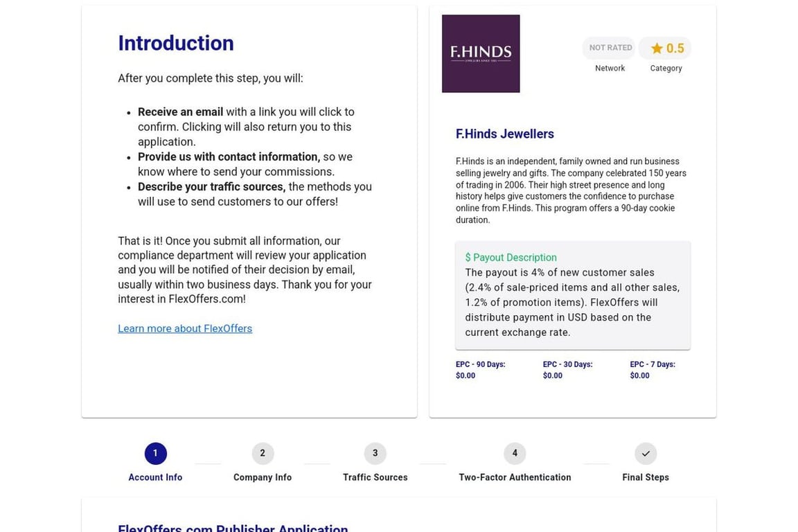
Task: Click the EPC - 30 Days value
Action: pyautogui.click(x=553, y=375)
